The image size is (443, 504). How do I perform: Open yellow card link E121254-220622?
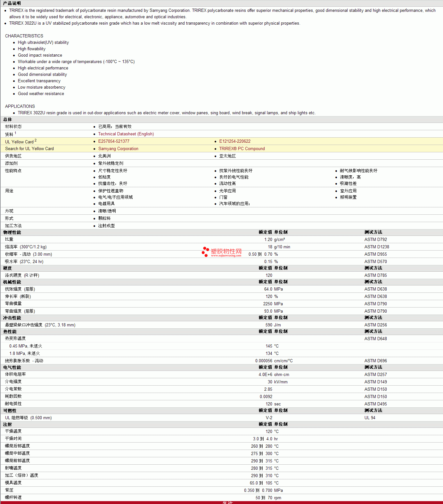pyautogui.click(x=235, y=141)
